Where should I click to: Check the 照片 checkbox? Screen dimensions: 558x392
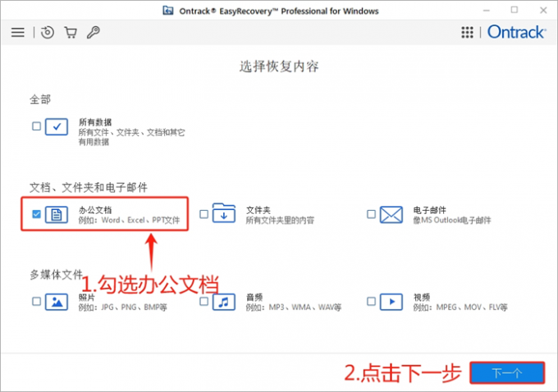pos(36,301)
